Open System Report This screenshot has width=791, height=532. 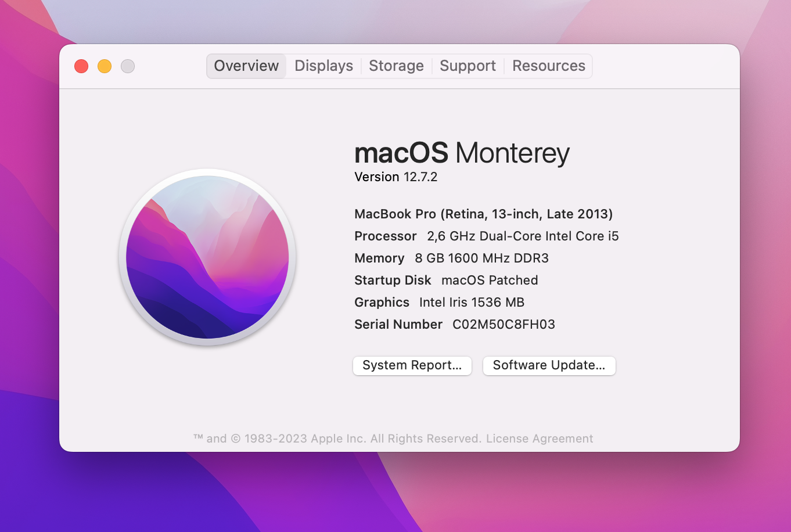(x=412, y=365)
